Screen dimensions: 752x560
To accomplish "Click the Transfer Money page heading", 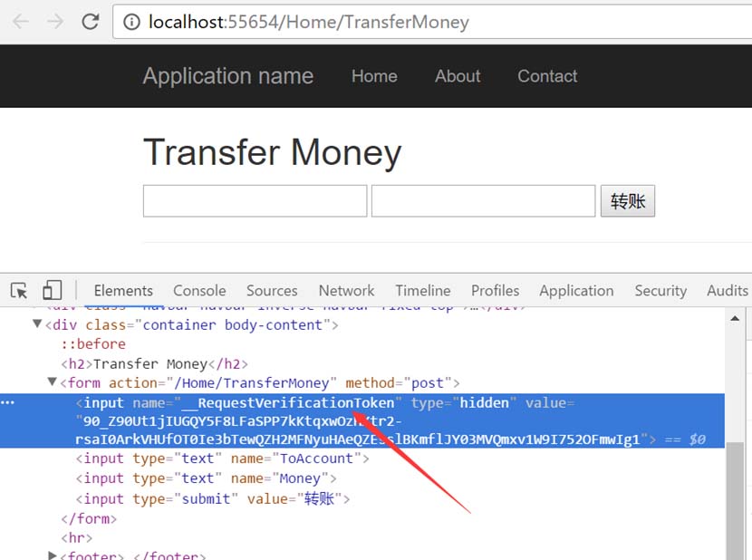I will (273, 152).
